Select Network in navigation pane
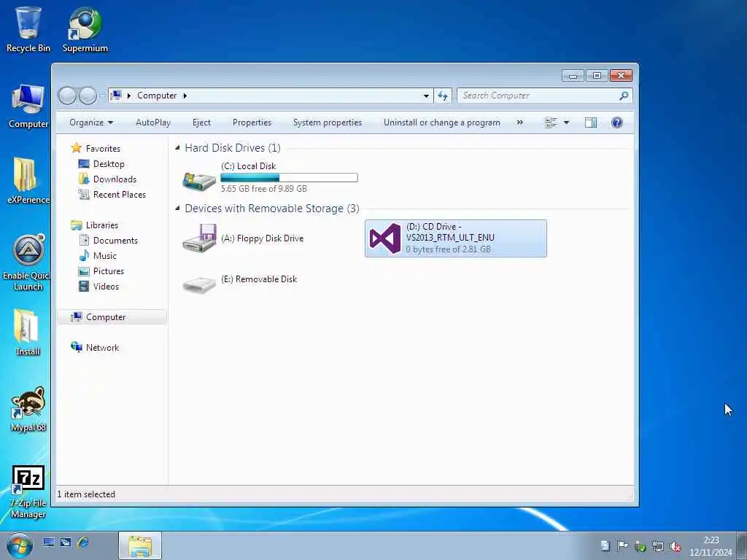The width and height of the screenshot is (747, 560). 102,348
